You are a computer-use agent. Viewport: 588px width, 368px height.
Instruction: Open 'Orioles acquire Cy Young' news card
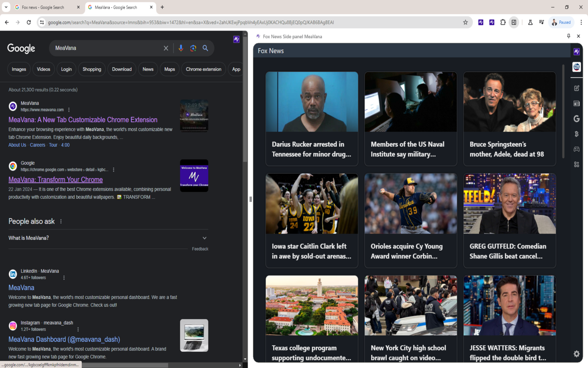(x=411, y=220)
